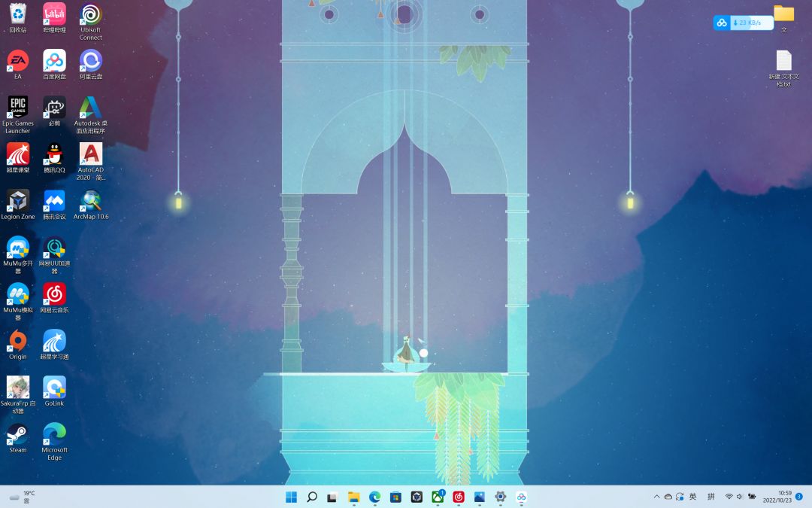This screenshot has width=812, height=508.
Task: Open the Xbox app on the taskbar
Action: [x=438, y=497]
